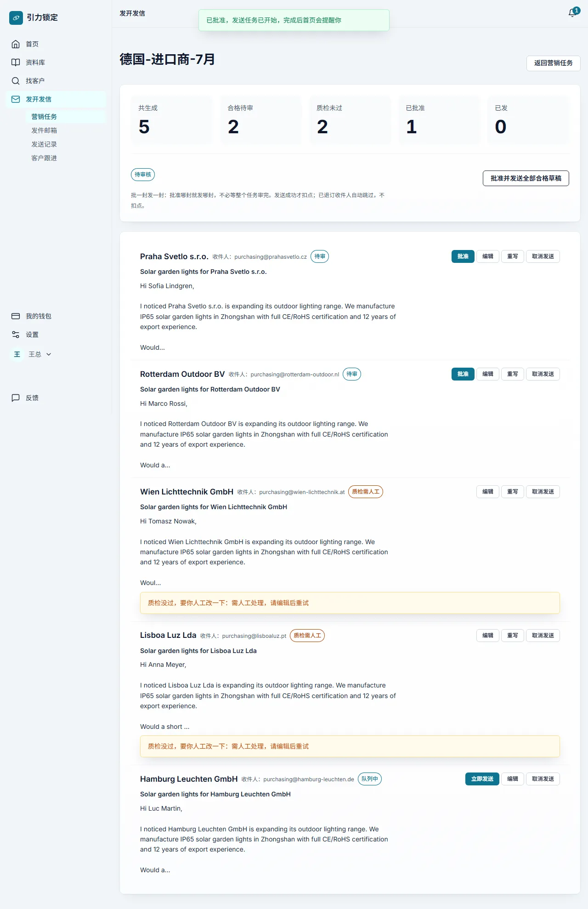Click the 待审核 status badge
The image size is (588, 909).
click(x=143, y=175)
